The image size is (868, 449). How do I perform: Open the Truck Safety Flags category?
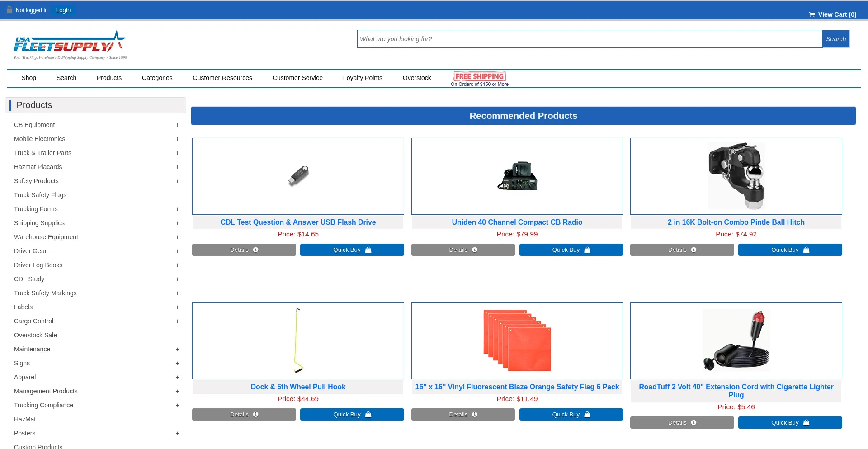(40, 195)
